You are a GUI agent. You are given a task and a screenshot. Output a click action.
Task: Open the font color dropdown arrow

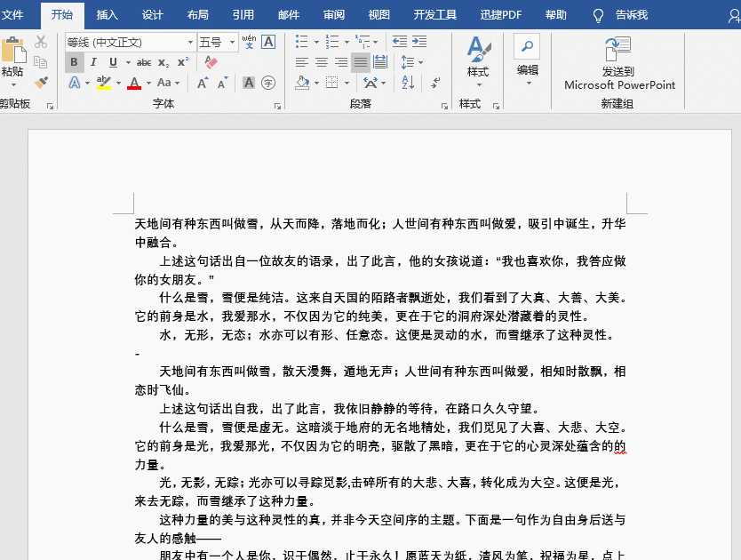coord(147,84)
